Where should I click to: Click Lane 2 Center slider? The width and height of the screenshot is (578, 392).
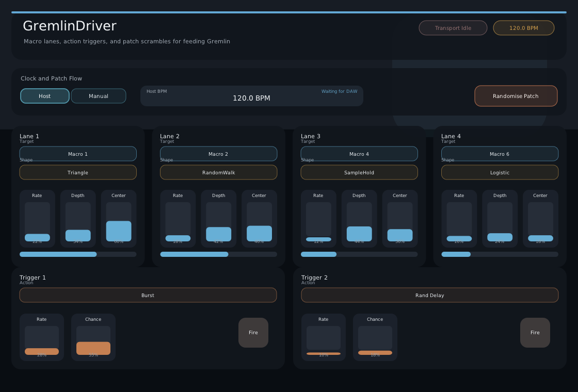click(x=259, y=221)
